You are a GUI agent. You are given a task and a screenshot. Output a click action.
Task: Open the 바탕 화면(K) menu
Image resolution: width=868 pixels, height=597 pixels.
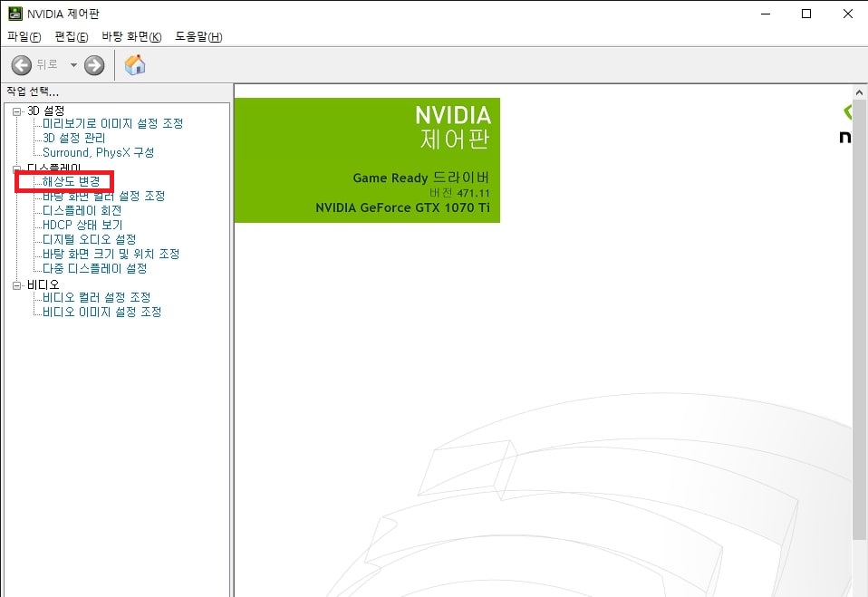point(131,36)
